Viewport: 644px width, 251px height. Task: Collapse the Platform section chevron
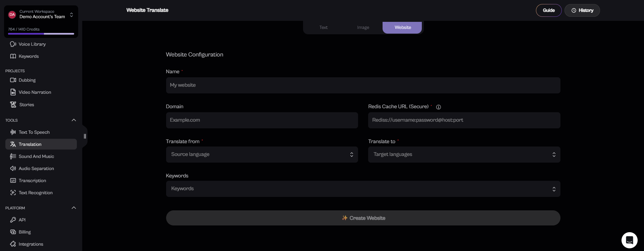[74, 208]
